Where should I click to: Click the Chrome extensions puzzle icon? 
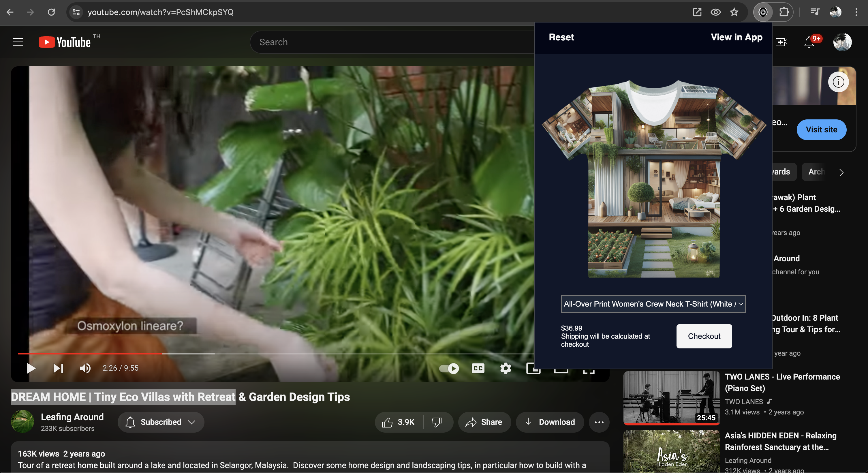pos(784,12)
